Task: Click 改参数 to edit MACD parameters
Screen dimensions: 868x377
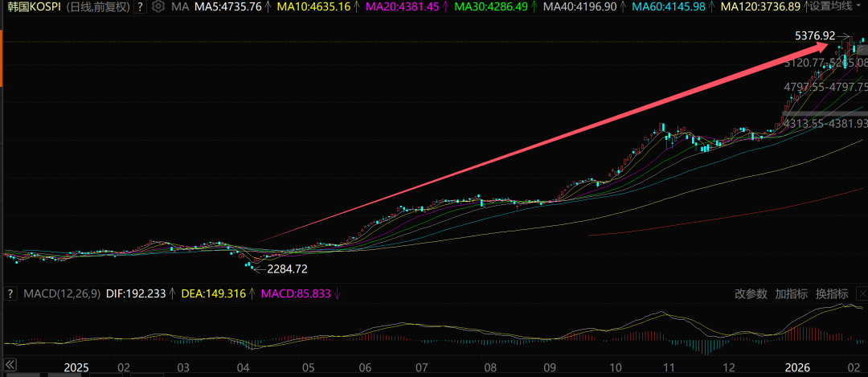Action: tap(751, 294)
